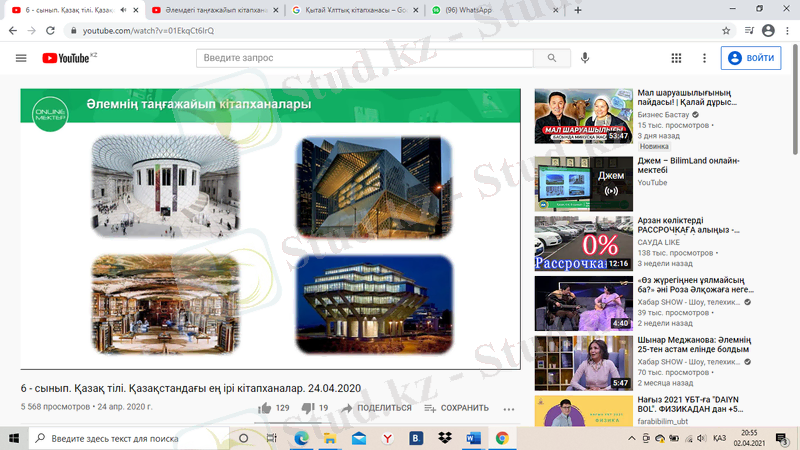Open the Джем BilimLand video thumbnail

(x=582, y=181)
